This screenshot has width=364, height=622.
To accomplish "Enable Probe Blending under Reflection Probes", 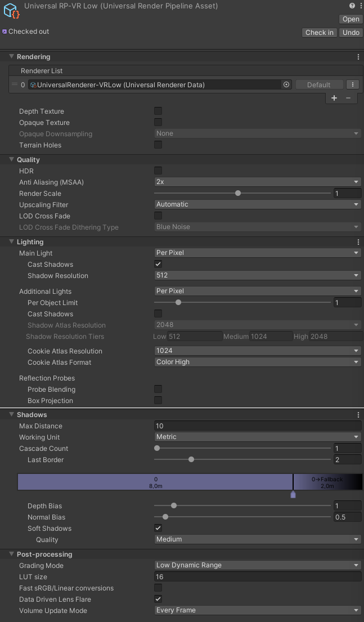I will point(158,389).
